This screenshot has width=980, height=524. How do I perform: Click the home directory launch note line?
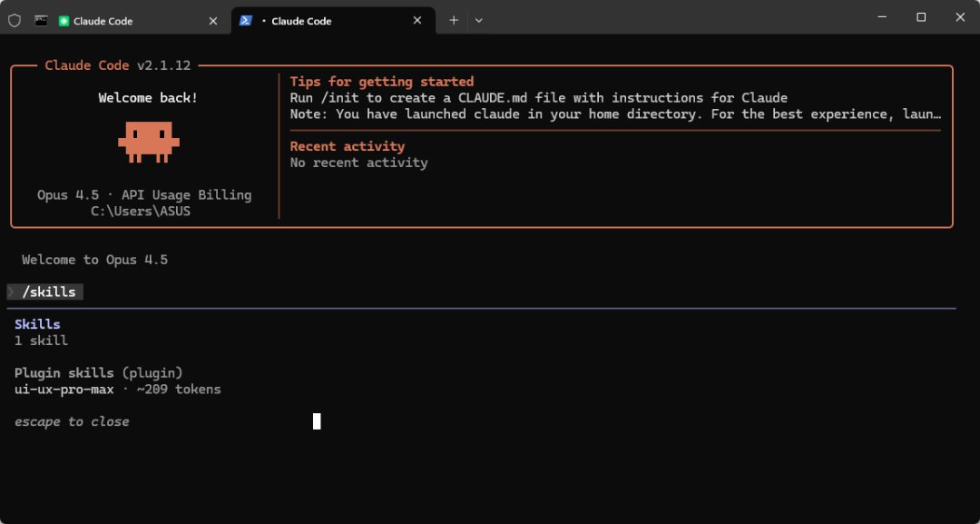click(615, 114)
